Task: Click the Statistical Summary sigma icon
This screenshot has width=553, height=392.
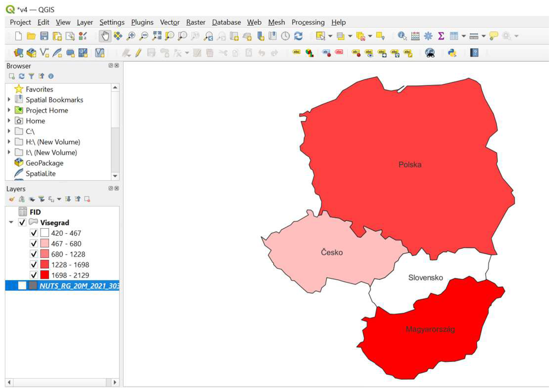Action: (x=441, y=36)
